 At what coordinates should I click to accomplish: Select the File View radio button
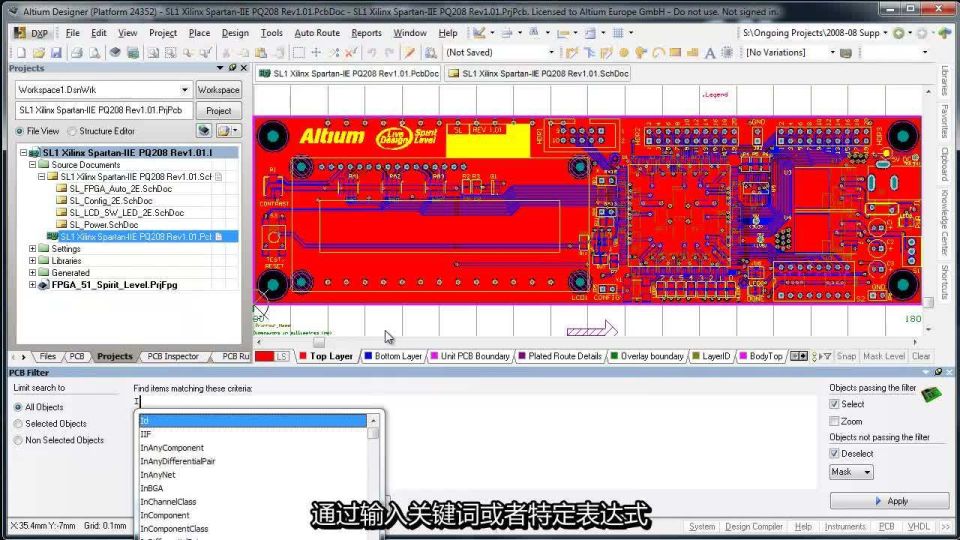[x=20, y=131]
